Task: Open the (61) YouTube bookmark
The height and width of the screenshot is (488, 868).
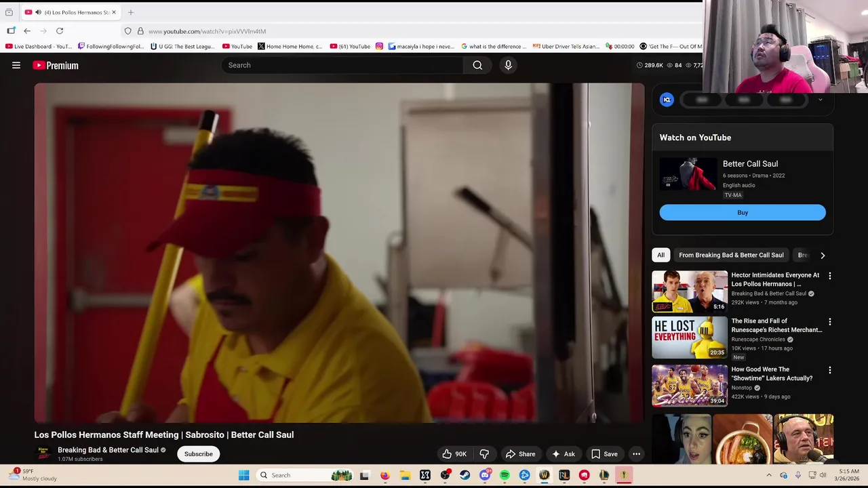Action: pyautogui.click(x=350, y=46)
